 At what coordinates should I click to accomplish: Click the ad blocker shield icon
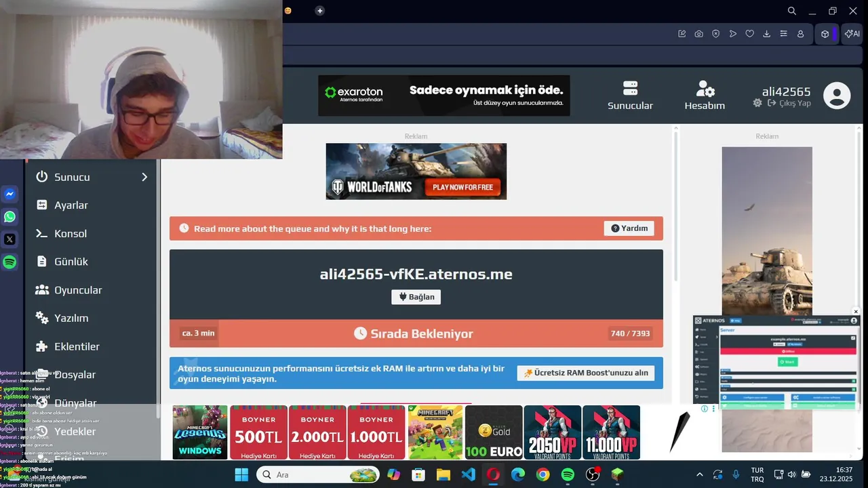pyautogui.click(x=716, y=34)
